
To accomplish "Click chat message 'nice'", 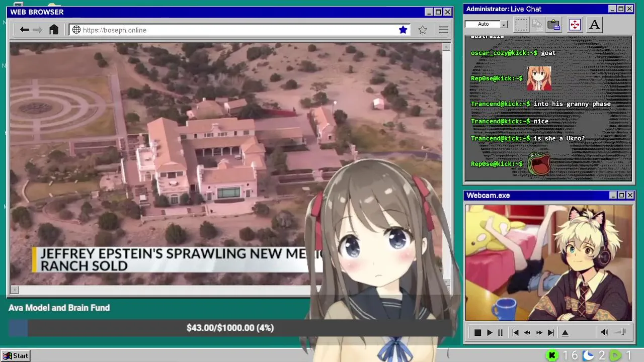I will coord(541,121).
